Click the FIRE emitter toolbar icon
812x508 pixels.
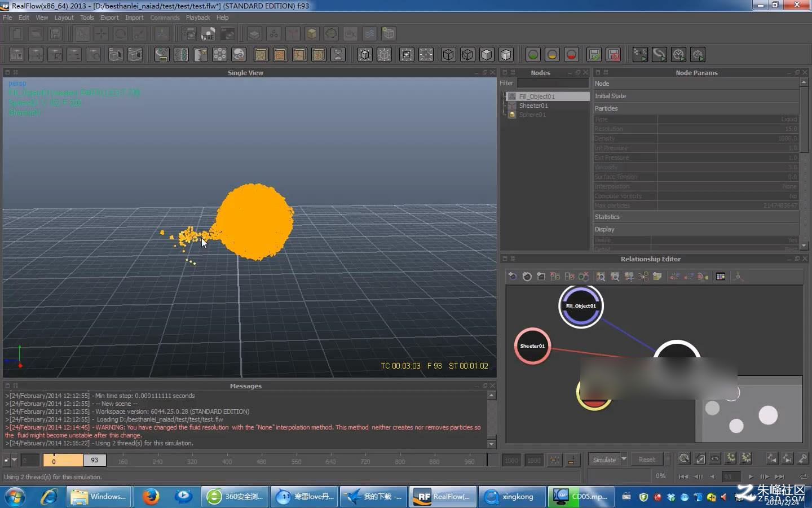(x=208, y=34)
